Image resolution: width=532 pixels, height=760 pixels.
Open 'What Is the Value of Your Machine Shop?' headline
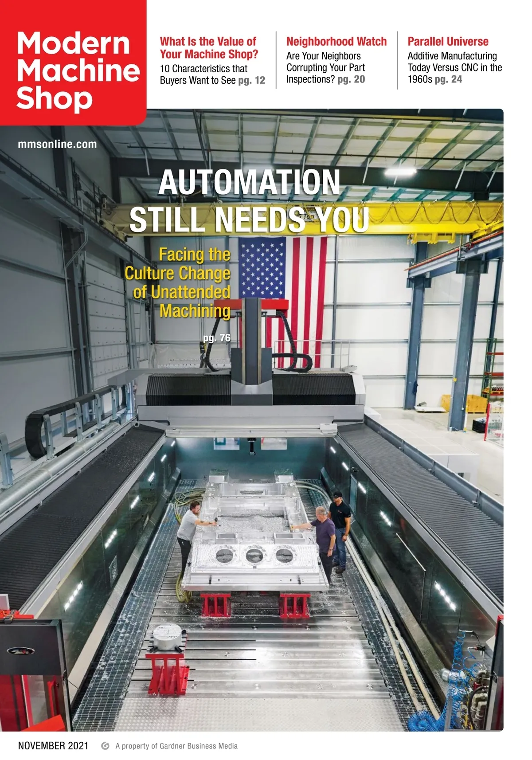tap(208, 48)
